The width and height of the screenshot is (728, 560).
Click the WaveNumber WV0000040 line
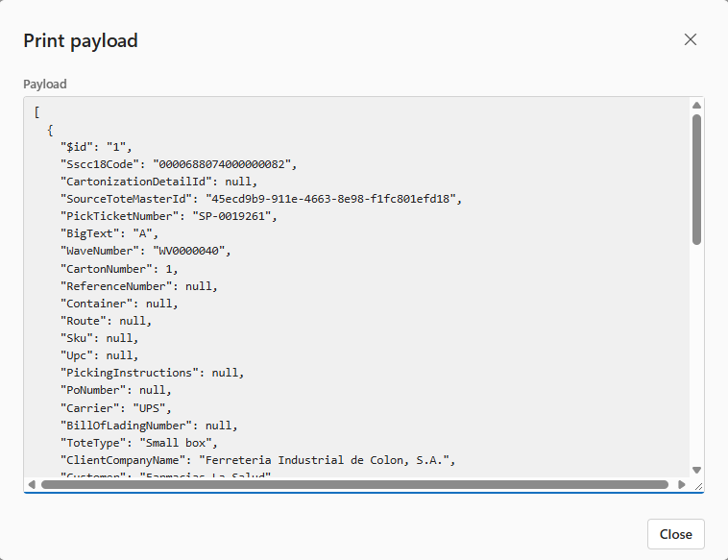145,251
